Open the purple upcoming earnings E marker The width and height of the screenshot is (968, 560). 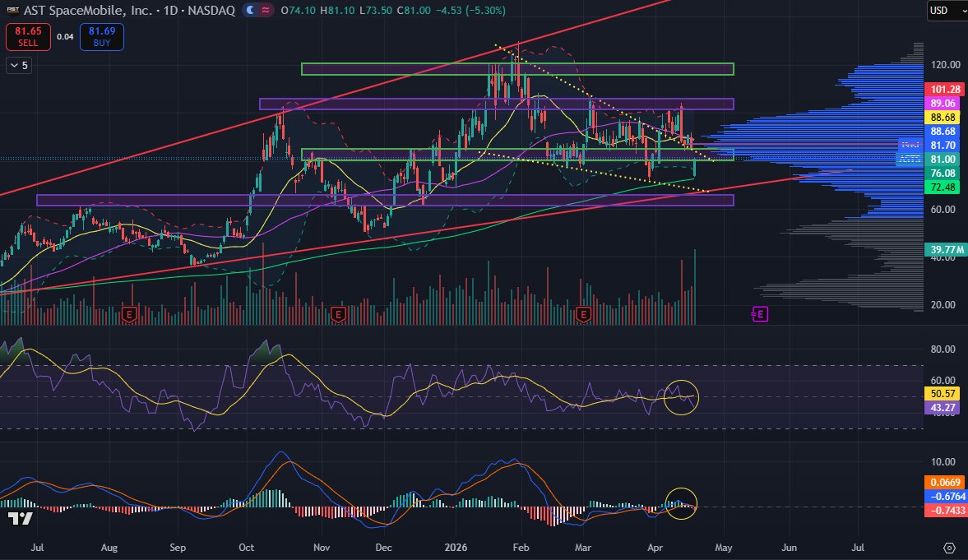pyautogui.click(x=760, y=314)
